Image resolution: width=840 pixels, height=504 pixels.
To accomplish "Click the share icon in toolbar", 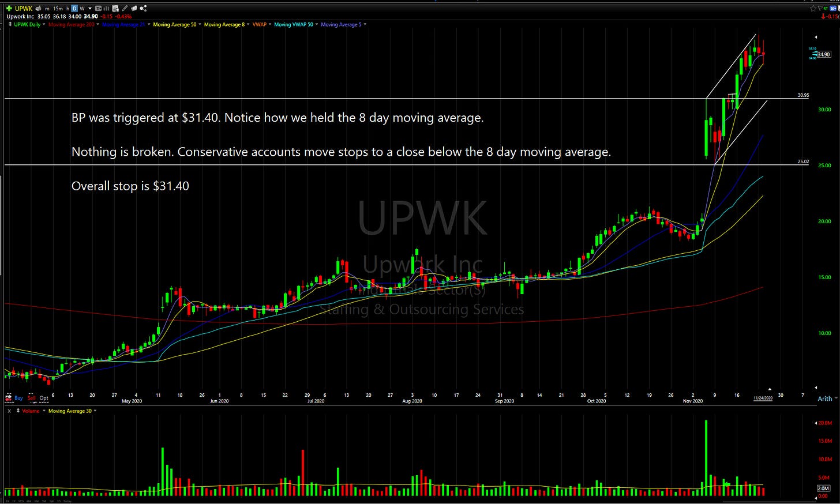I will point(143,8).
